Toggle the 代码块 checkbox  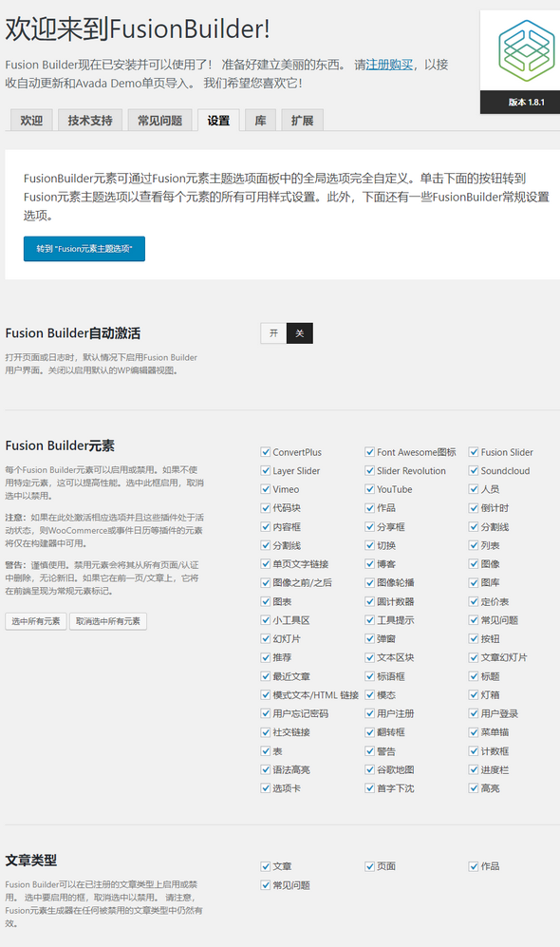coord(266,508)
